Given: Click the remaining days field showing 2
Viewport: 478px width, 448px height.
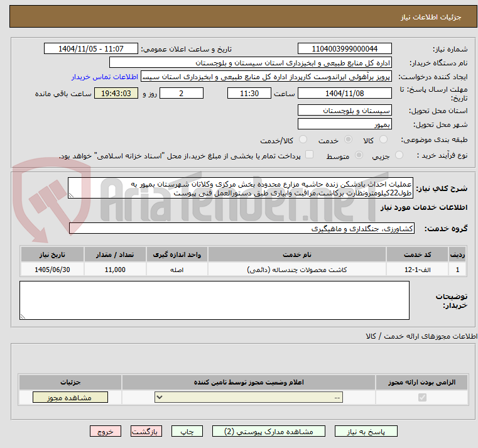Looking at the screenshot, I should click(182, 94).
